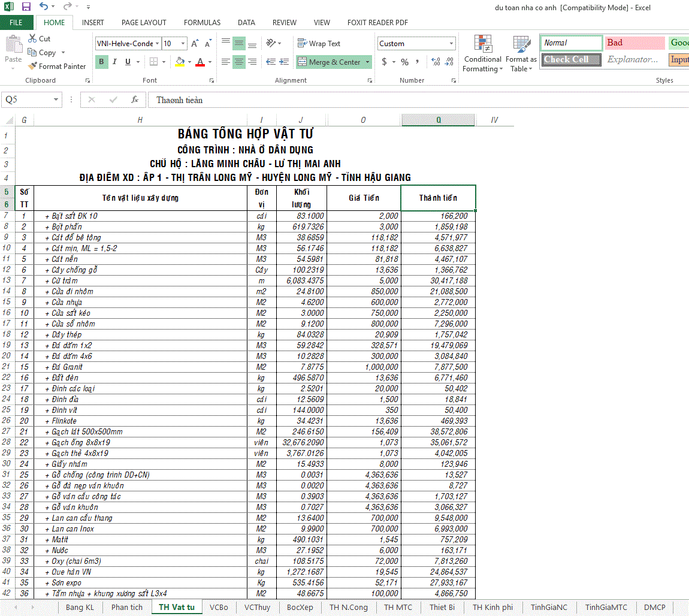
Task: Apply the Explanatory cell style
Action: [634, 59]
